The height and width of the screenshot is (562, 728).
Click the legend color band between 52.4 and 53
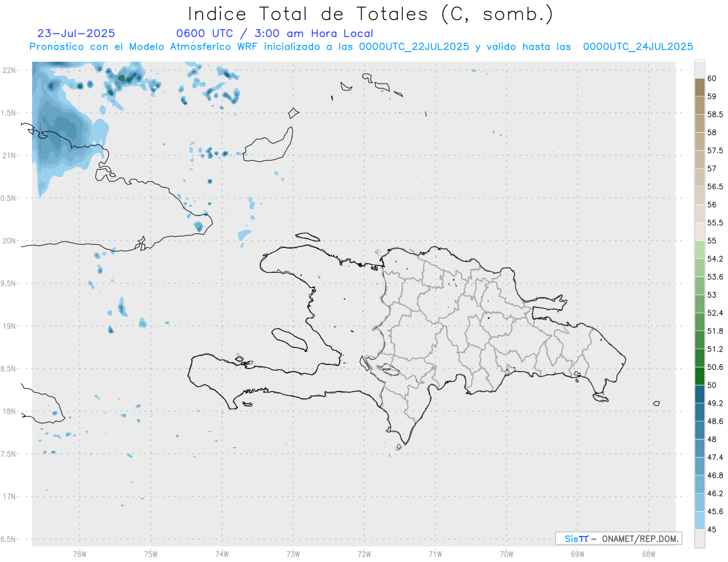coord(699,304)
